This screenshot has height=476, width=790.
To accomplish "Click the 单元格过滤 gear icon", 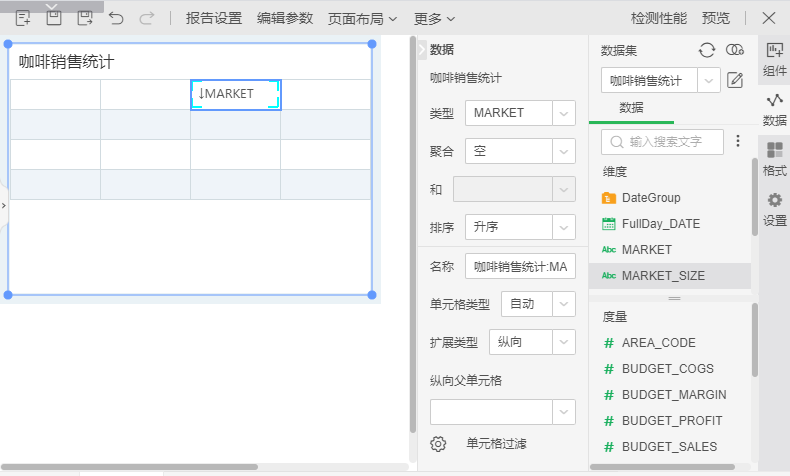I will tap(437, 444).
